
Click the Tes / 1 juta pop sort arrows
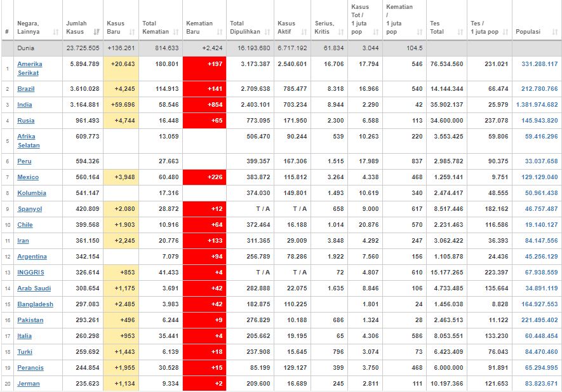pos(505,32)
